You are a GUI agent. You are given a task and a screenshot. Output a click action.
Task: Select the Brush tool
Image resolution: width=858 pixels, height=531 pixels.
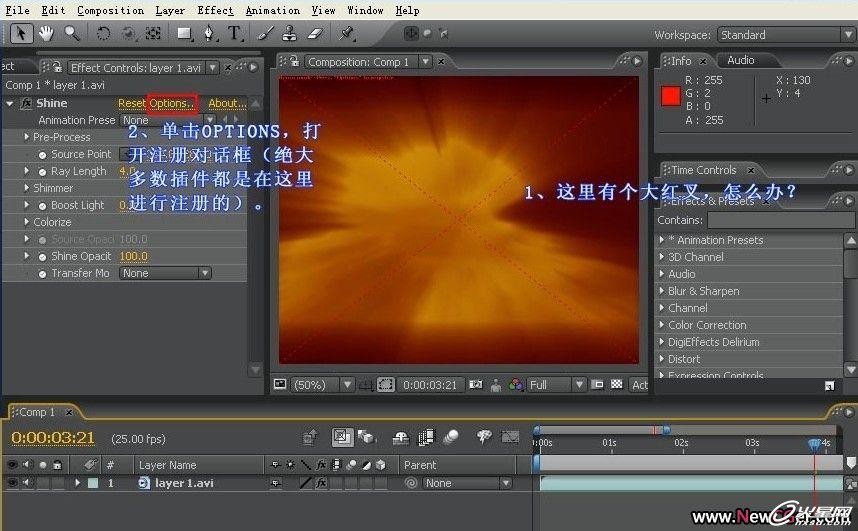point(265,34)
